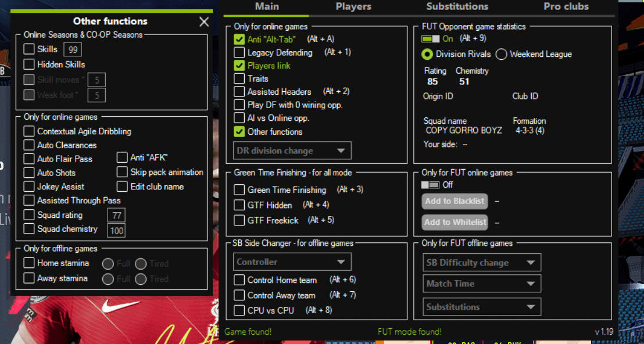Viewport: 644px width, 344px height.
Task: Enable Green Time Finishing checkbox
Action: pyautogui.click(x=239, y=190)
